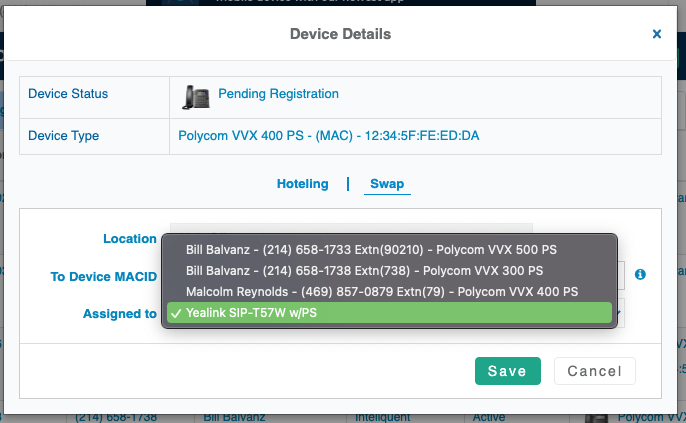Image resolution: width=686 pixels, height=423 pixels.
Task: Click the To Device MACID label
Action: [103, 276]
